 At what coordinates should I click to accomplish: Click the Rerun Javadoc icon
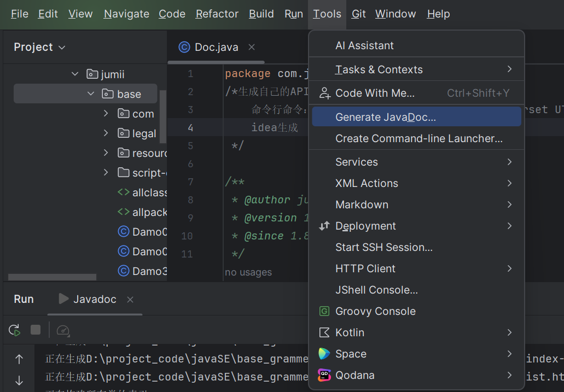click(x=14, y=330)
